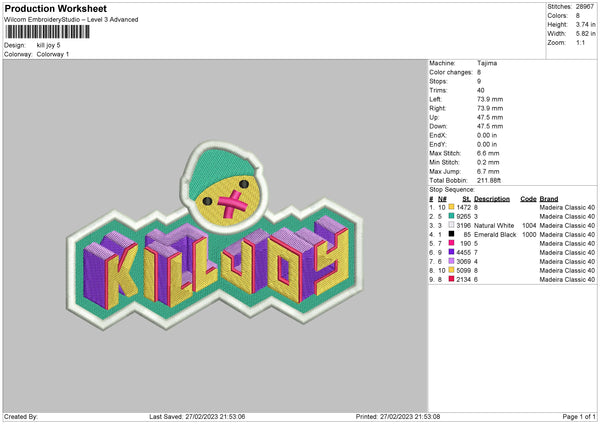Screen dimensions: 600x424
Task: Click the Natural White swatch in row 3
Action: click(x=452, y=225)
